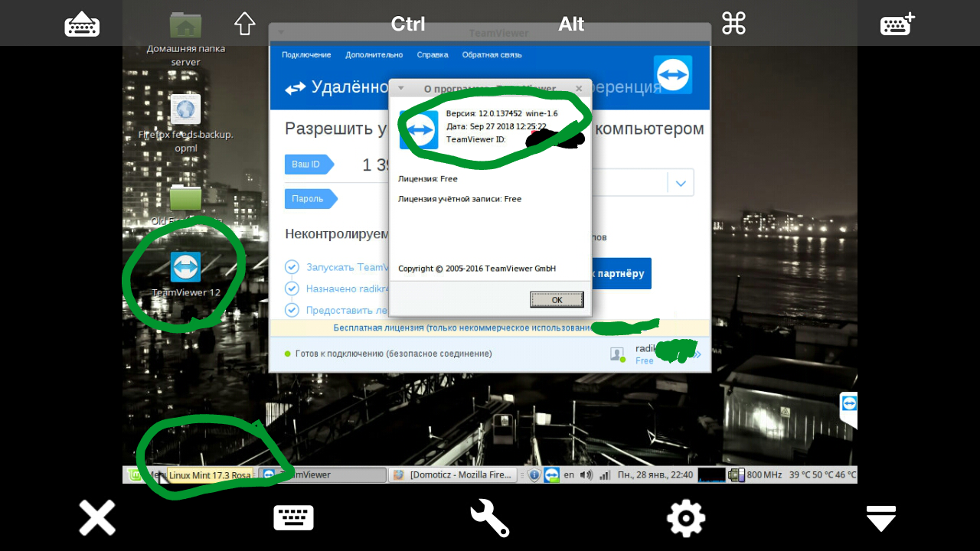Viewport: 980px width, 551px height.
Task: Click the CPU frequency chip icon in the panel
Action: pos(737,475)
